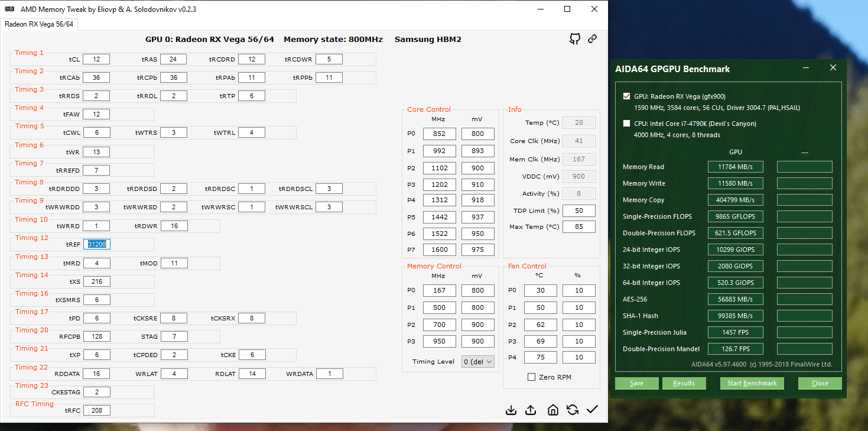Viewport: 868px width, 431px height.
Task: Click the home reset-to-defaults icon
Action: pos(552,410)
